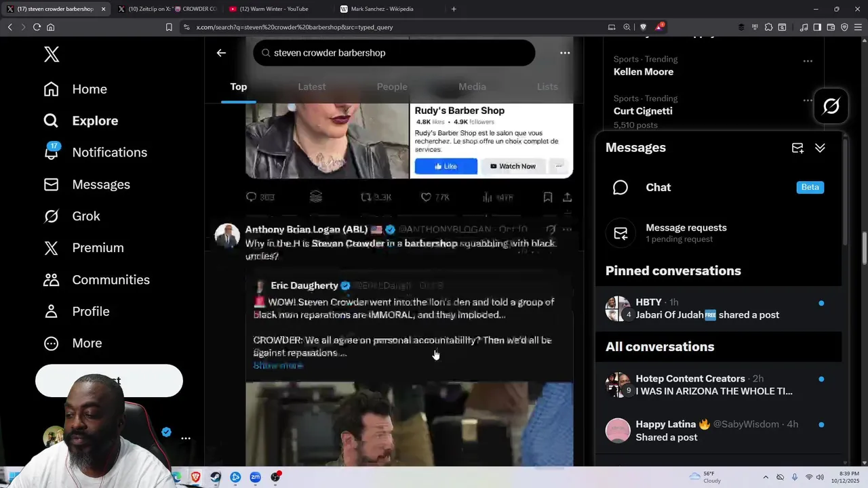868x488 pixels.
Task: Bookmark this page in address bar
Action: pyautogui.click(x=169, y=27)
